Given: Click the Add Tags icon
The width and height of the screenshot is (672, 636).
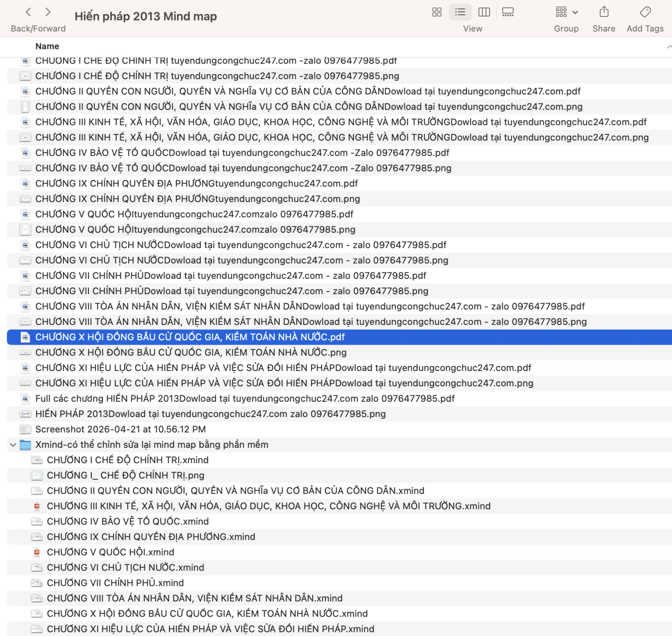Looking at the screenshot, I should pos(645,12).
